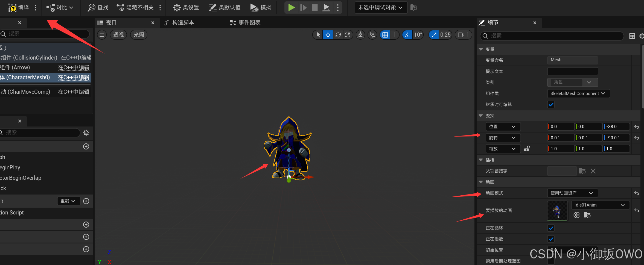Open the Details property matrix grid icon

[632, 36]
